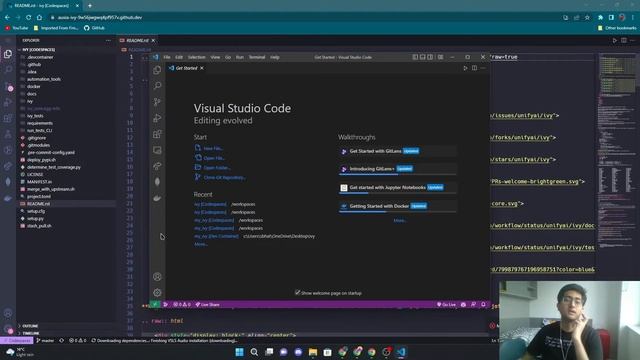Viewport: 640px width, 360px height.
Task: Open Getting Started with Docker walkthrough
Action: pos(397,207)
